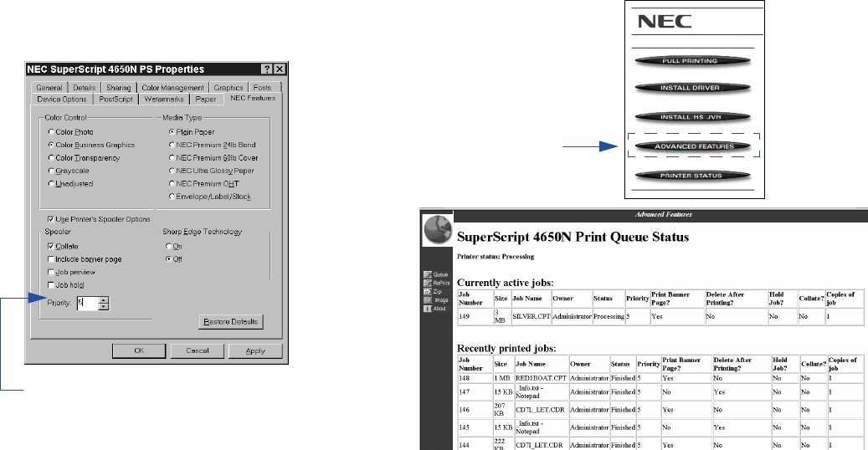
Task: Click Cancel in the Properties dialog
Action: coord(198,351)
